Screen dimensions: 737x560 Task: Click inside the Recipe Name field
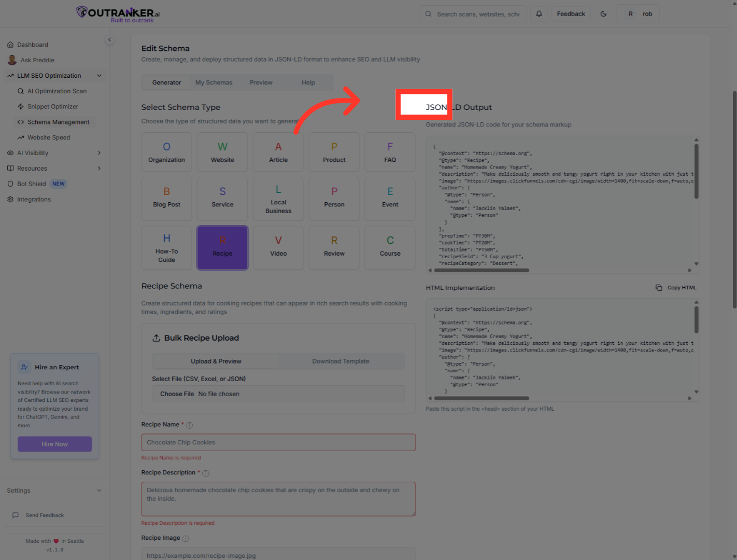(278, 442)
